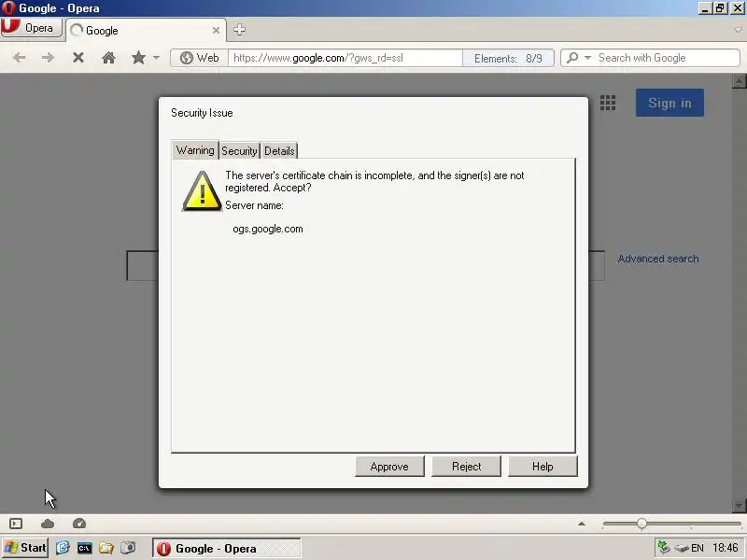This screenshot has height=560, width=747.
Task: Open the Advanced search link
Action: pos(658,259)
